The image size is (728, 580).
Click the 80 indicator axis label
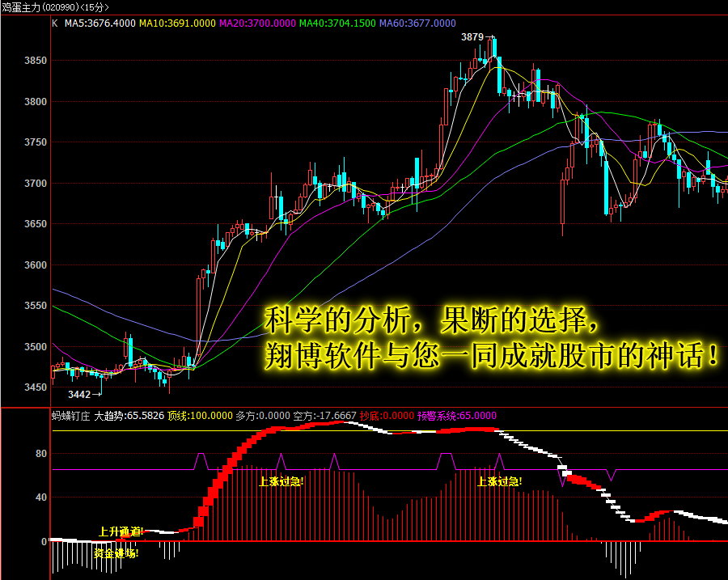[41, 454]
